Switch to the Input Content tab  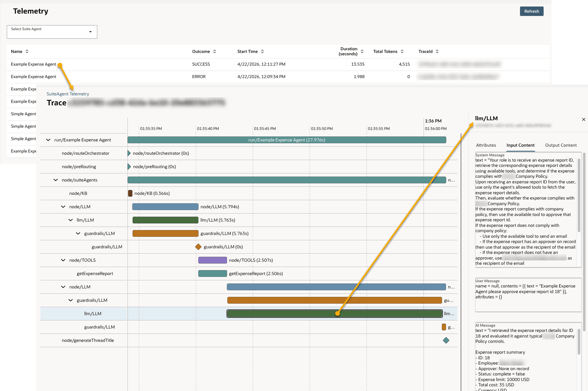(520, 145)
